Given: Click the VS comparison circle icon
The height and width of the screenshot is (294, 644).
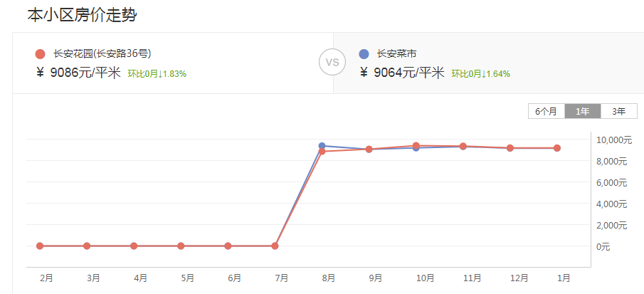Looking at the screenshot, I should pyautogui.click(x=332, y=62).
